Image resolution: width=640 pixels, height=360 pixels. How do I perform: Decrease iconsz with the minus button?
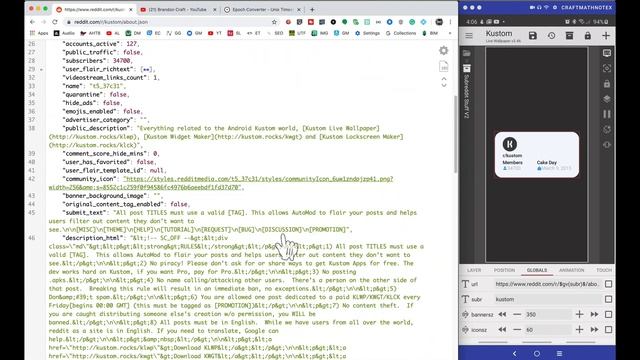tap(517, 329)
